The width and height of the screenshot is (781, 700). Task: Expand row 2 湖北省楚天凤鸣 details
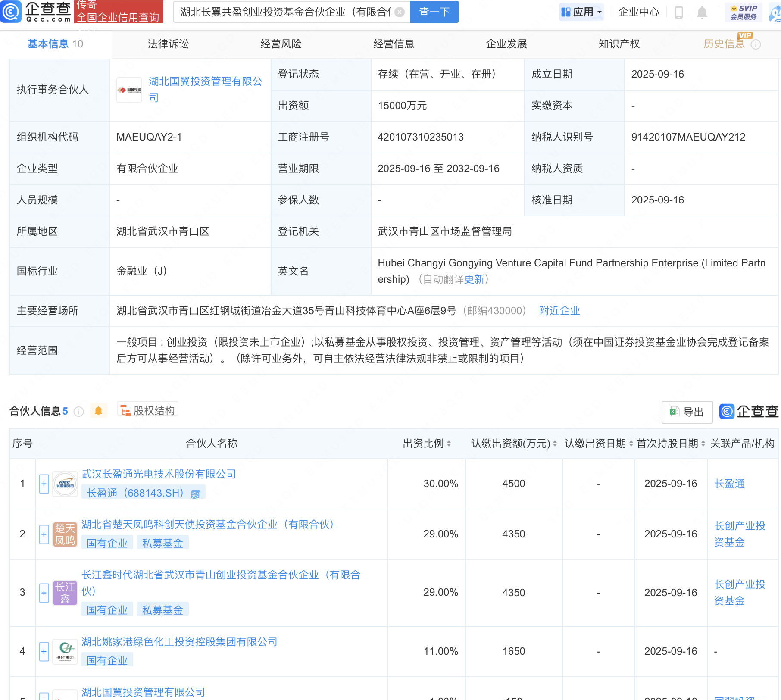(44, 534)
